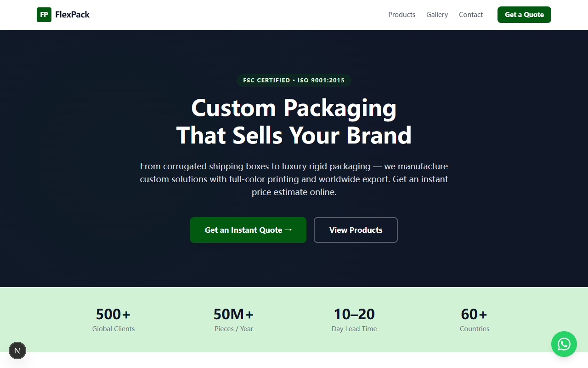Click the View Products outline button
The width and height of the screenshot is (588, 368).
click(356, 230)
